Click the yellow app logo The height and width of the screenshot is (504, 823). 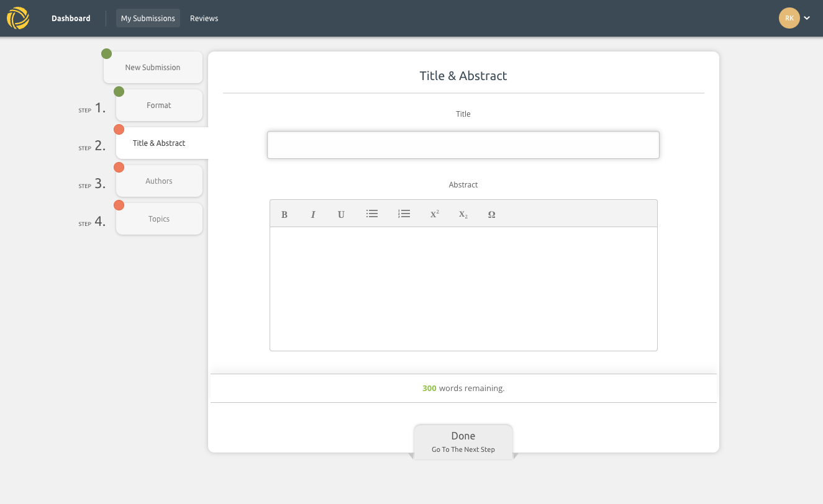coord(18,19)
